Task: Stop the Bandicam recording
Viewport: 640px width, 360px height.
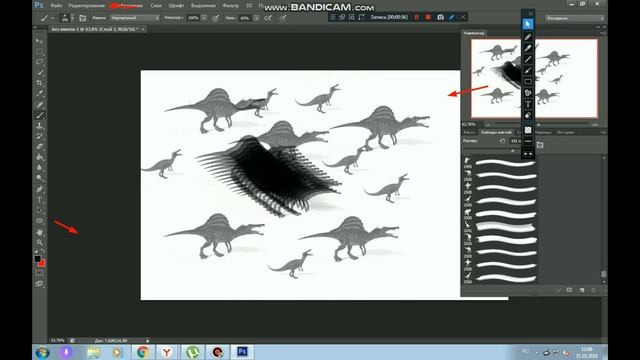Action: point(428,17)
